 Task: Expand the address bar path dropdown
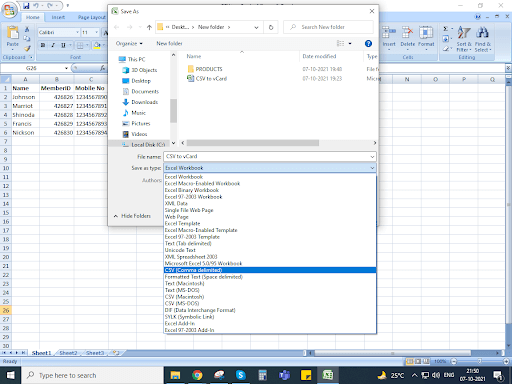click(256, 27)
